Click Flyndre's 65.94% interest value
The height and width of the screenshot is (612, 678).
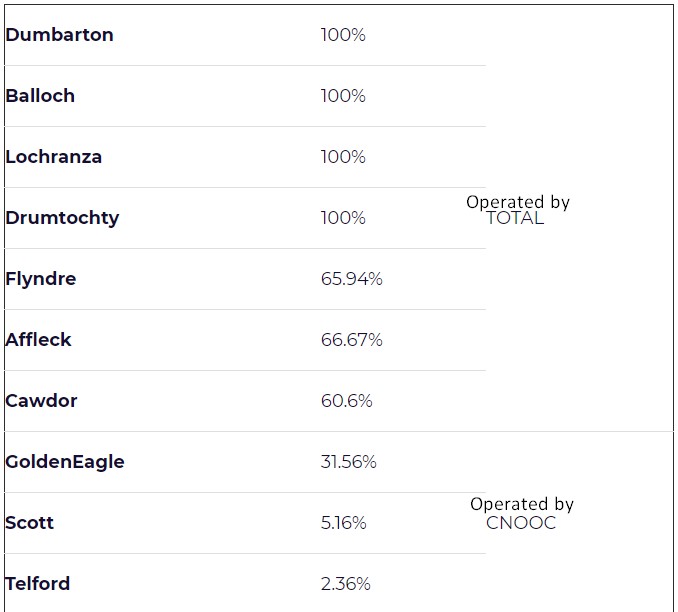tap(351, 279)
